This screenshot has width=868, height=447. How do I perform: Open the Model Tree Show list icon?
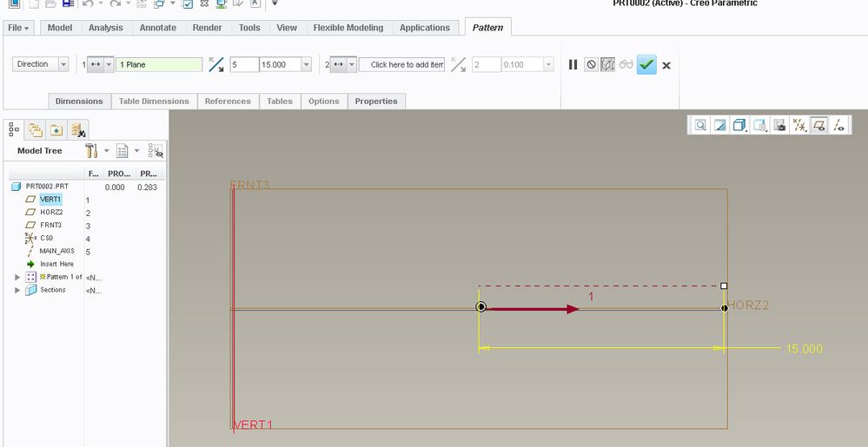122,150
